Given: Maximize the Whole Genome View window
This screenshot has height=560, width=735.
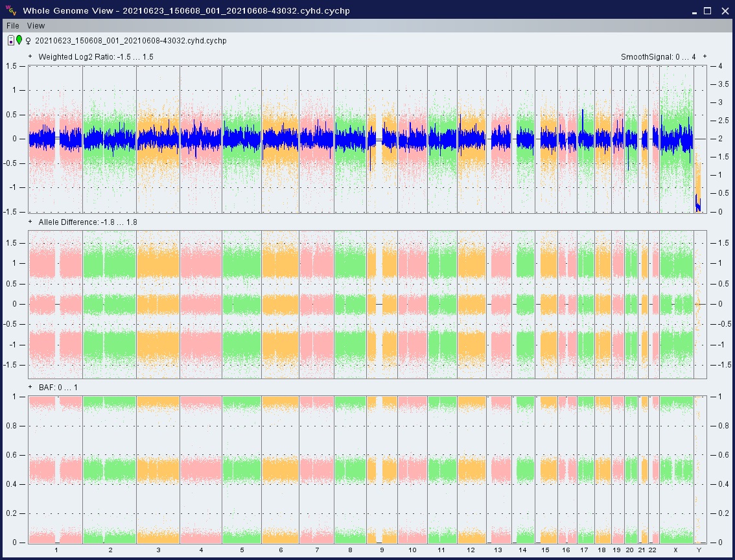Looking at the screenshot, I should [708, 10].
